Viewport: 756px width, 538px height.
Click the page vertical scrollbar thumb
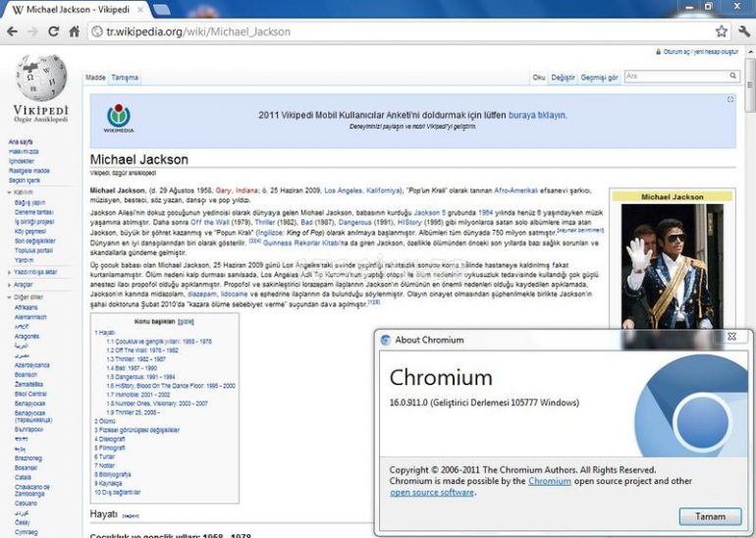pos(750,84)
